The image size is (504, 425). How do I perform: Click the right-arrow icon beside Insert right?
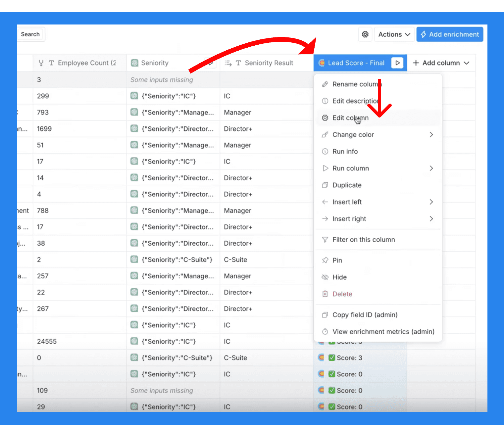click(325, 219)
